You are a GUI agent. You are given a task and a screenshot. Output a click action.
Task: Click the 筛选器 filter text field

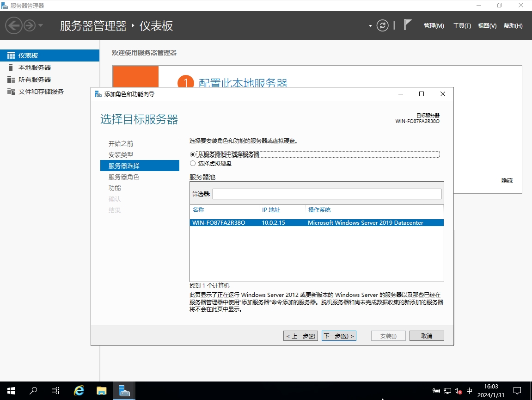(326, 194)
